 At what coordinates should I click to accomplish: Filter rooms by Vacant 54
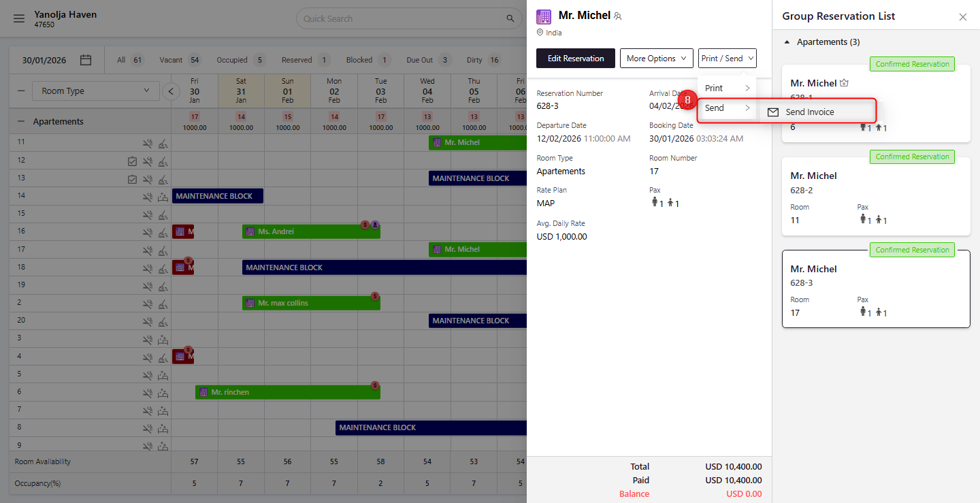[180, 60]
